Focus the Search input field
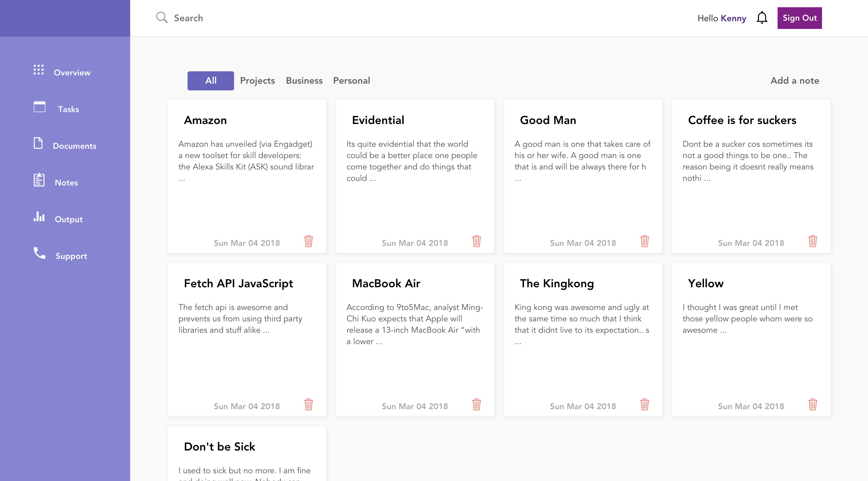This screenshot has width=868, height=481. pos(236,18)
